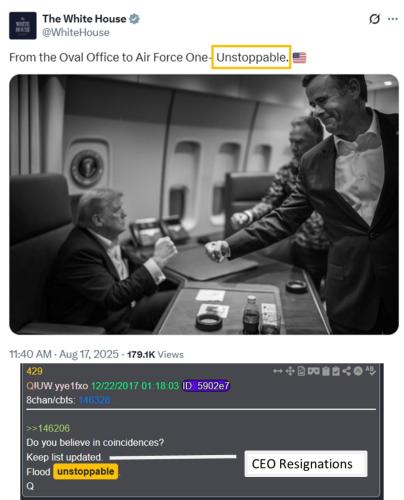Open the three-dot more options menu

pos(393,19)
